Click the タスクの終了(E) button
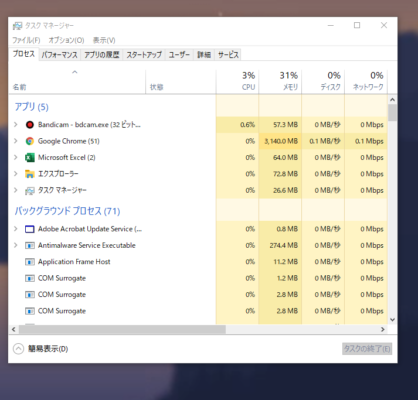This screenshot has width=418, height=400. click(367, 349)
